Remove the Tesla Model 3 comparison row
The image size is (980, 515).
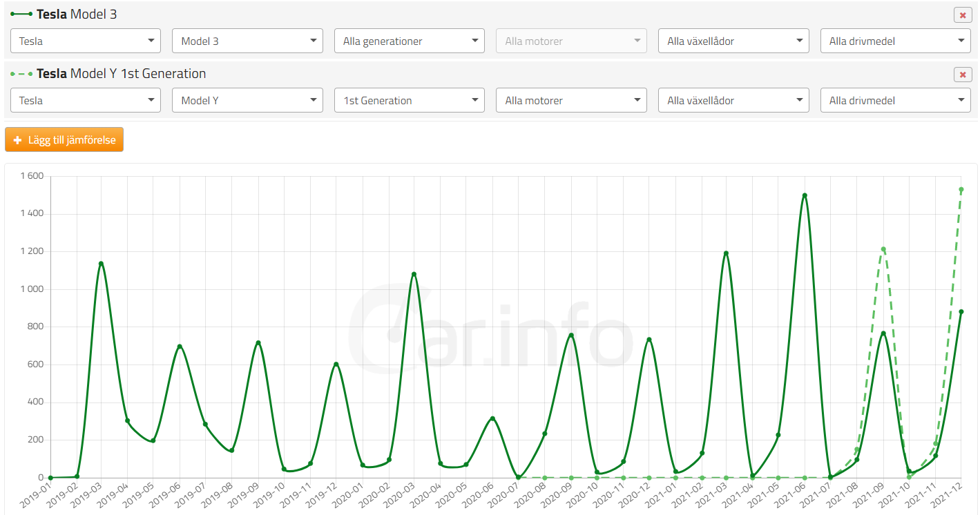[x=963, y=15]
